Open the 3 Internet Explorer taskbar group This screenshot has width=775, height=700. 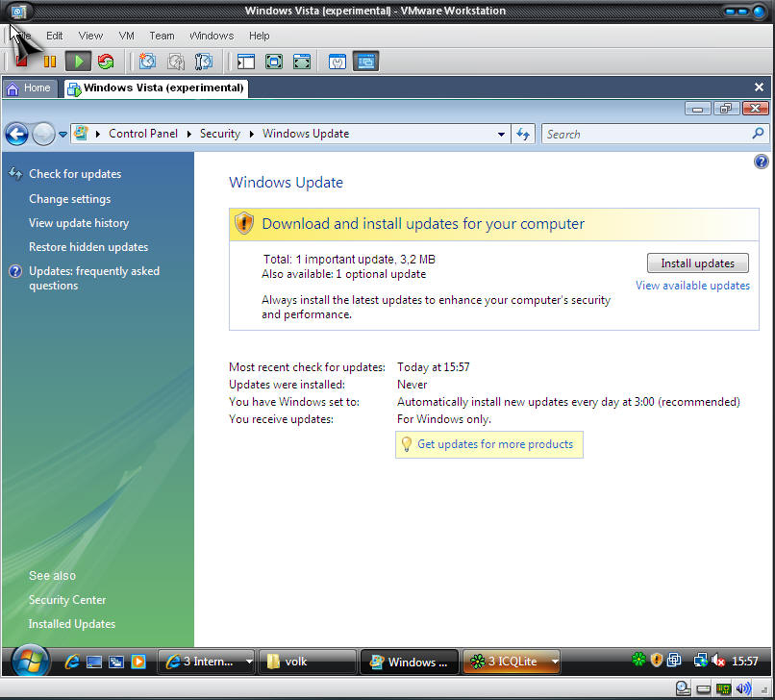[206, 662]
